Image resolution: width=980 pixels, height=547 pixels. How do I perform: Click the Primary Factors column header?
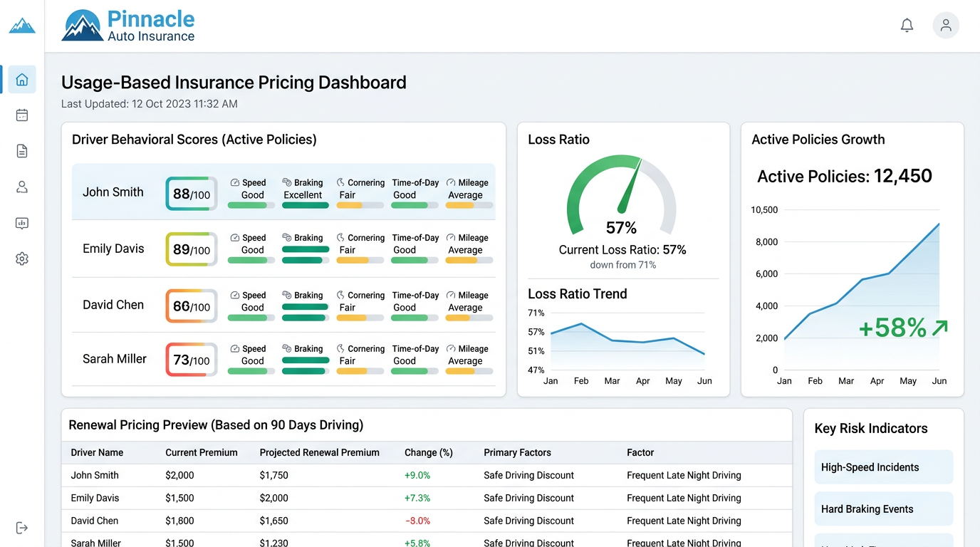coord(517,452)
